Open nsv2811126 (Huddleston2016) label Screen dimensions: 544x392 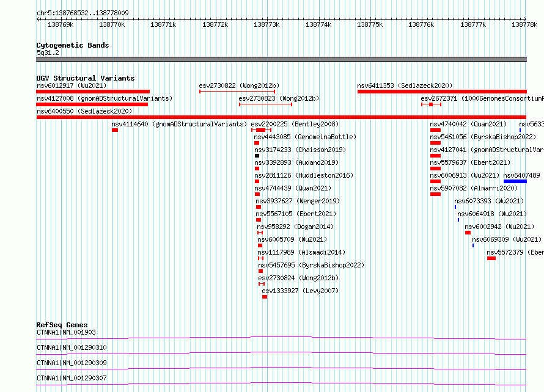[304, 175]
